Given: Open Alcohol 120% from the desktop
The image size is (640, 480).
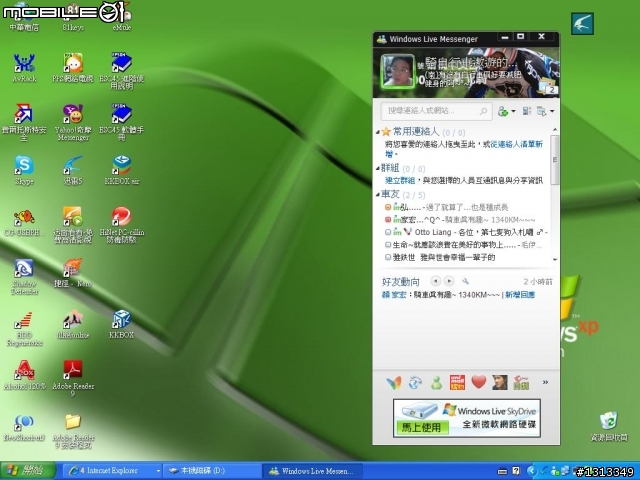Looking at the screenshot, I should pos(24,375).
